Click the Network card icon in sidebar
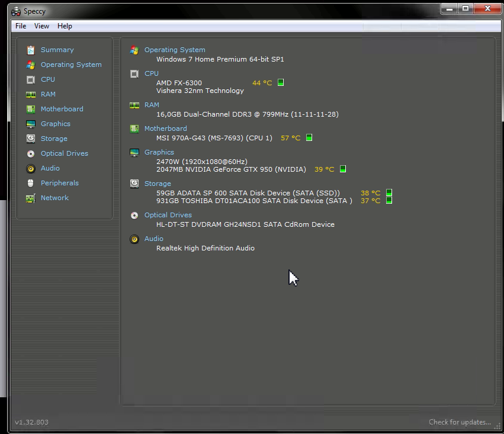 click(31, 198)
